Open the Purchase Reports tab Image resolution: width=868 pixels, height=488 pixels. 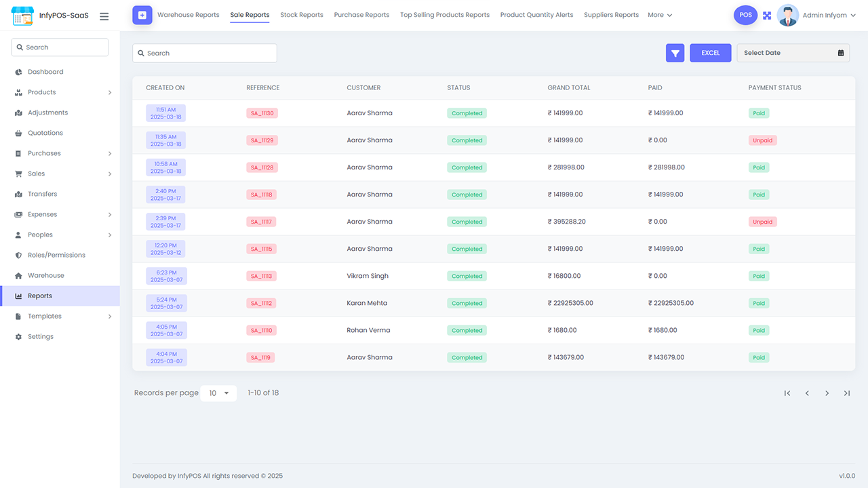[x=361, y=14]
